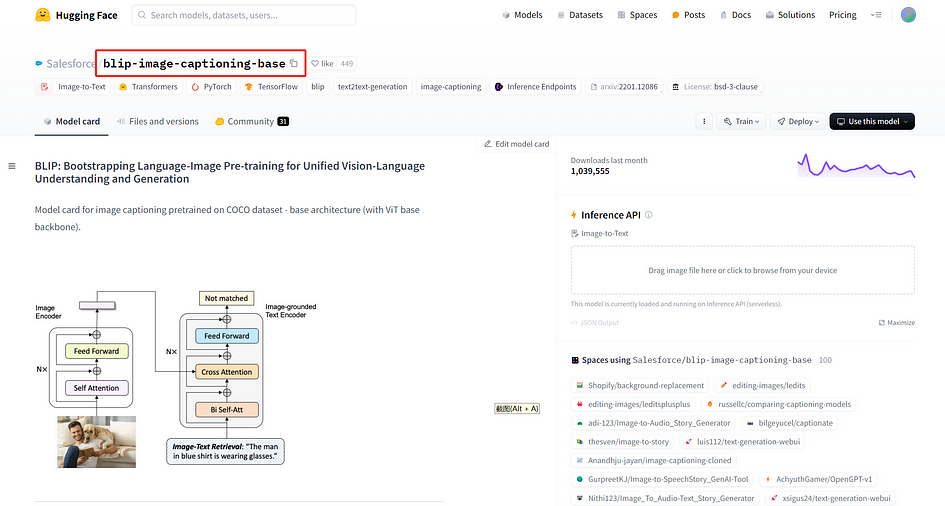Click Edit model card
The width and height of the screenshot is (945, 506).
click(516, 144)
